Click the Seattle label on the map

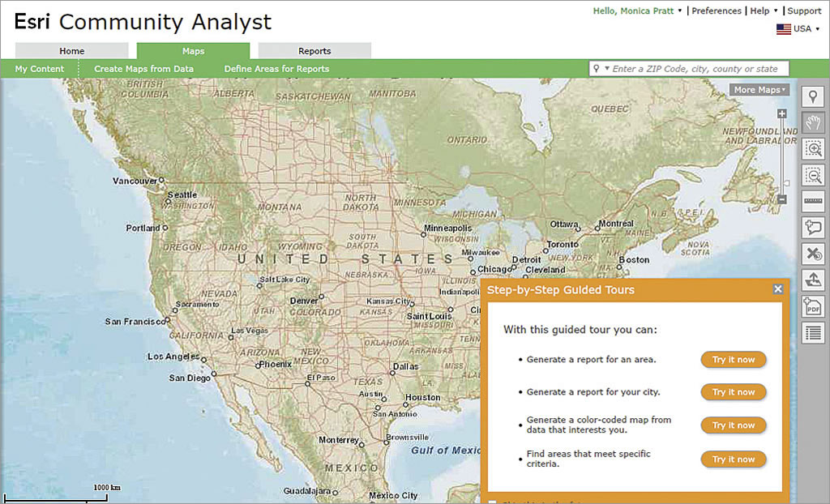(x=182, y=194)
